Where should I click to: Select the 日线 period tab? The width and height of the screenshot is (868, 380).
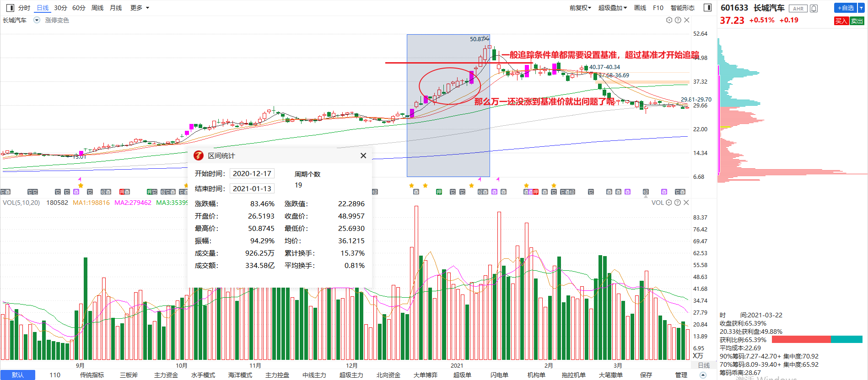(x=43, y=8)
